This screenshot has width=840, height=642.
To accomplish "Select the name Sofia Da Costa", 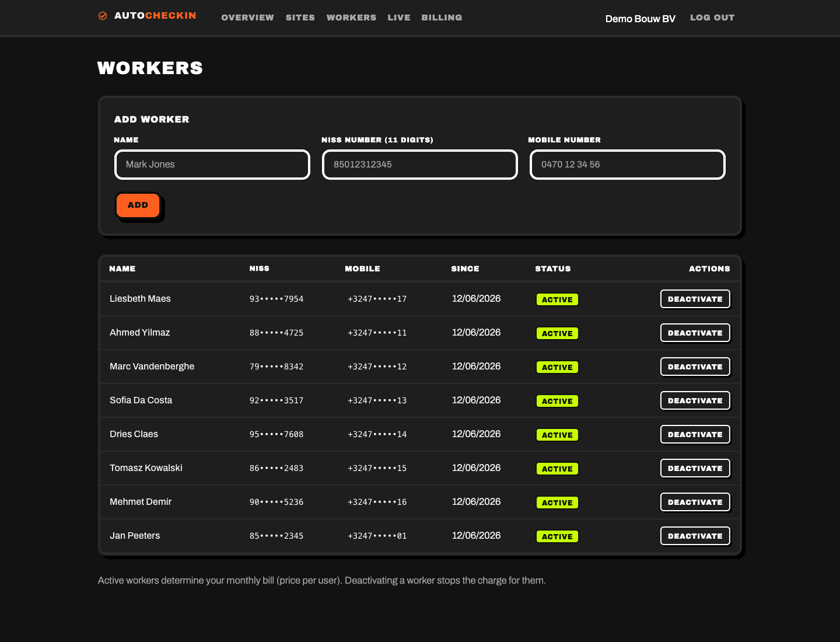I will click(x=141, y=400).
